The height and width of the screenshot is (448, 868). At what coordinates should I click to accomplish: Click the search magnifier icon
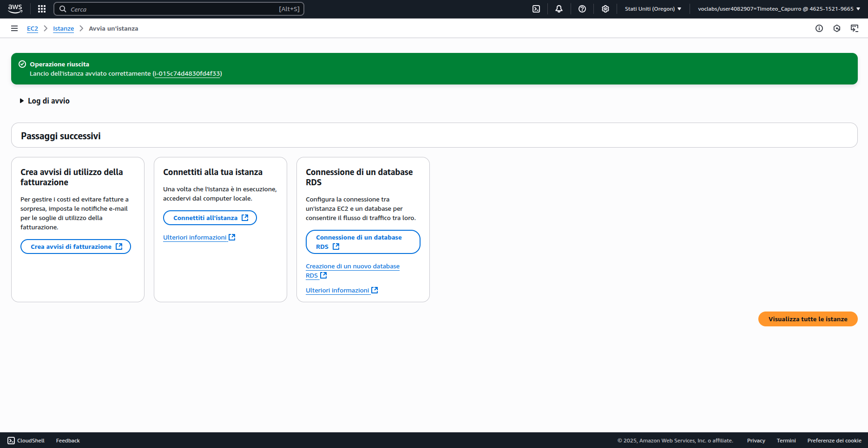pyautogui.click(x=63, y=9)
